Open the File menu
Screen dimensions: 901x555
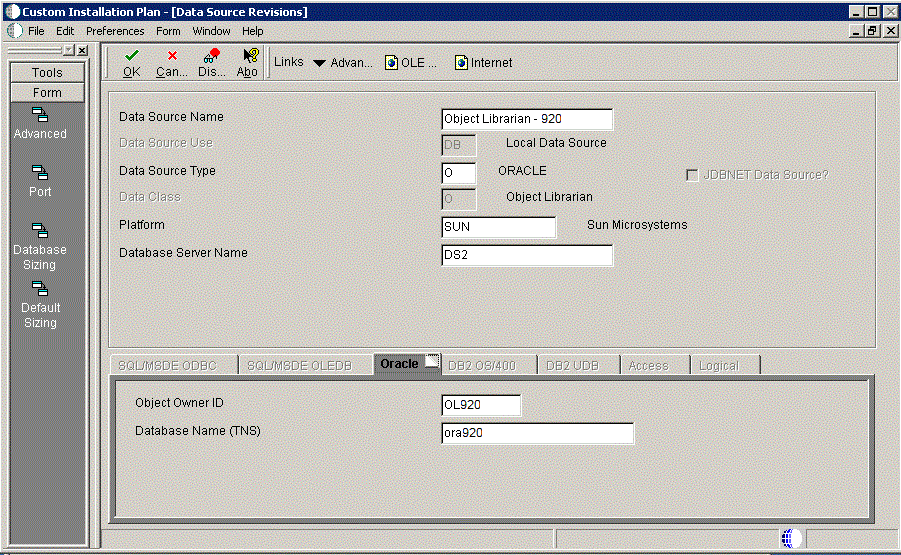(x=36, y=31)
